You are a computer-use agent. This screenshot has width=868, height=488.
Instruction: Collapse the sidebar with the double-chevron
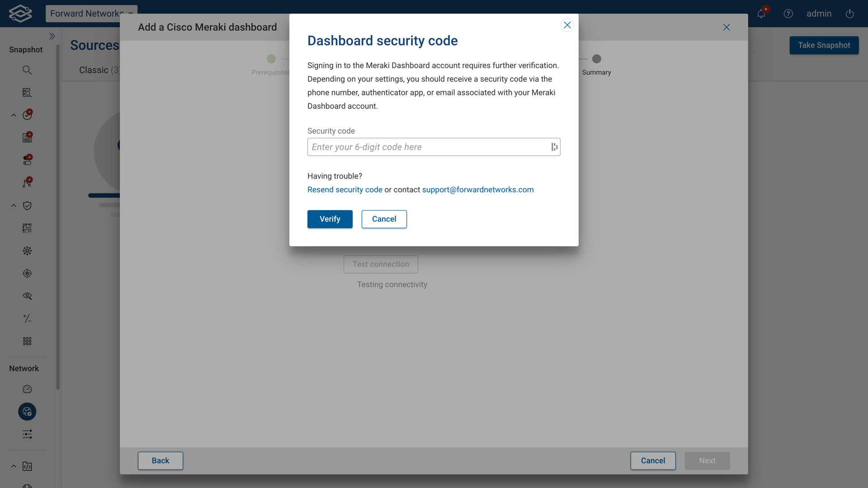tap(52, 36)
